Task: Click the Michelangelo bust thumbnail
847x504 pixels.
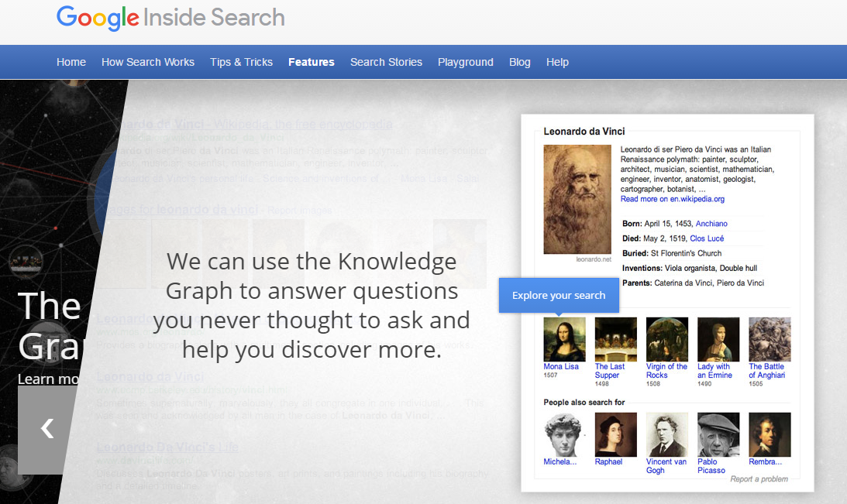Action: [564, 434]
